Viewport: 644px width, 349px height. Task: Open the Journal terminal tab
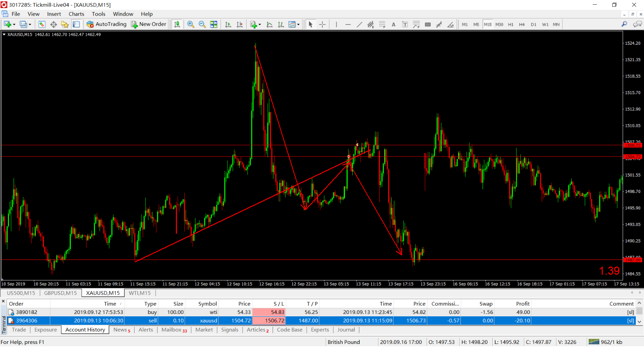[346, 330]
